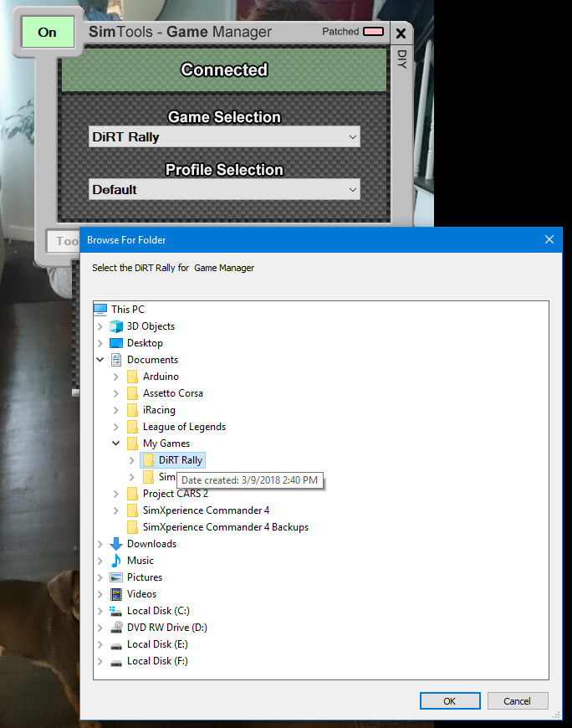
Task: Expand the iRacing folder
Action: [x=116, y=410]
